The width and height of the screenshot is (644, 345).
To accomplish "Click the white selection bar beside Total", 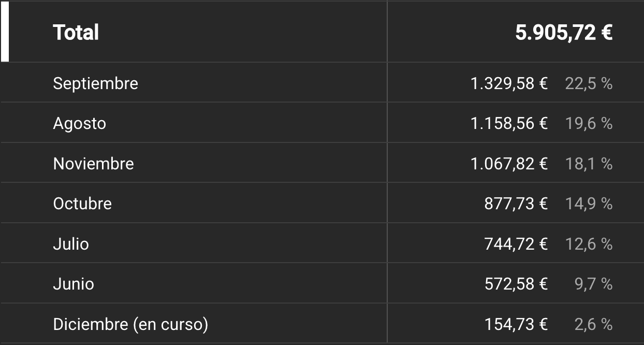I will [x=4, y=32].
